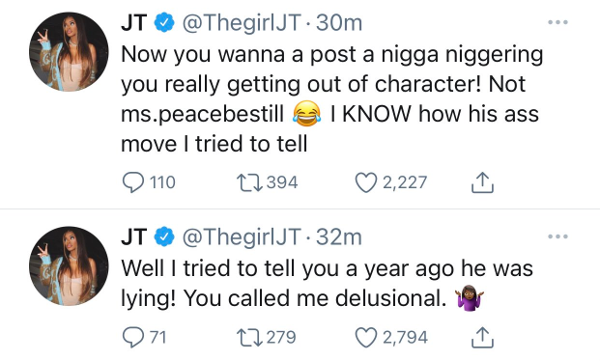
Task: Click the verified badge on the first tweet
Action: point(165,23)
